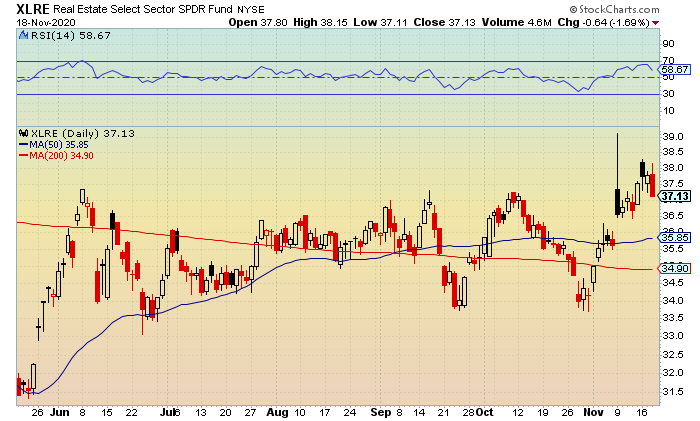Click the 12 date label in October
Viewport: 700px width, 421px height.
(517, 412)
